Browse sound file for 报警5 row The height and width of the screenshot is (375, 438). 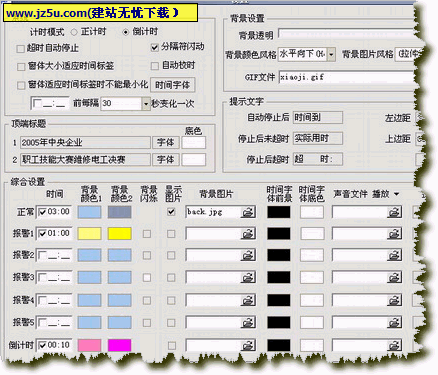[x=394, y=322]
